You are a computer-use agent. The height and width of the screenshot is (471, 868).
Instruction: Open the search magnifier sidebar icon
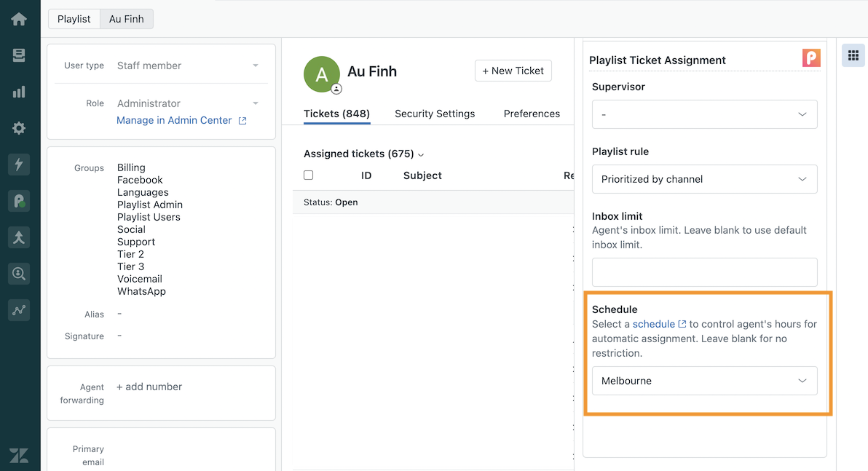(x=19, y=274)
